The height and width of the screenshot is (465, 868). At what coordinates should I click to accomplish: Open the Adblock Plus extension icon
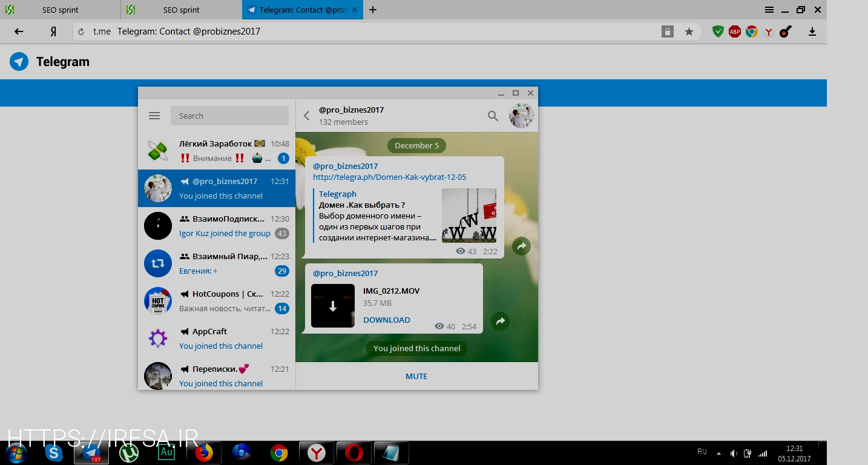point(735,31)
